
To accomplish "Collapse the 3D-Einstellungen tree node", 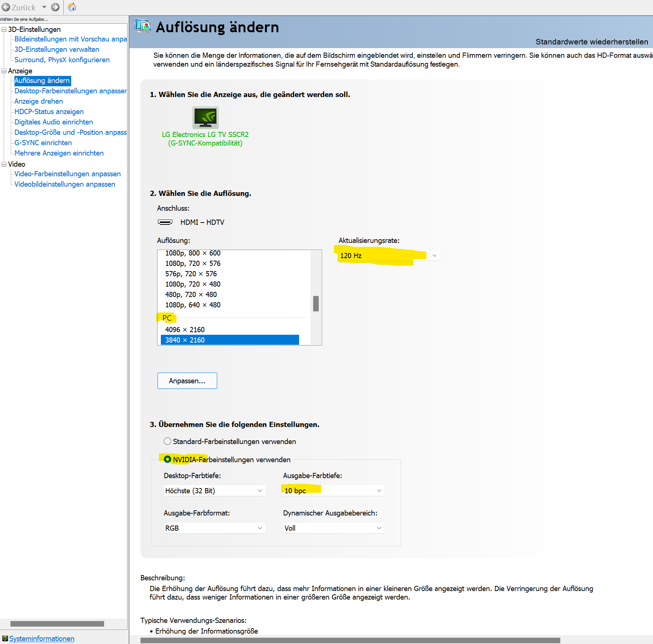I will pyautogui.click(x=4, y=29).
